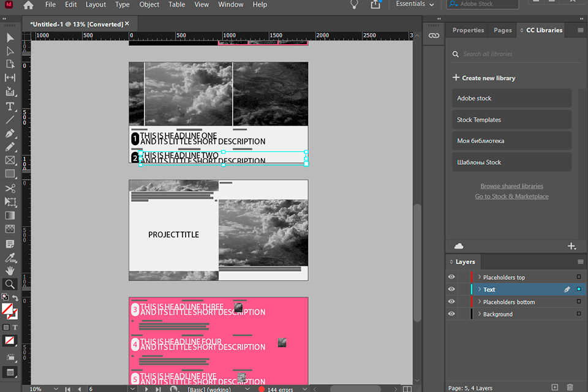This screenshot has width=588, height=392.
Task: Select the Type tool
Action: pos(10,106)
